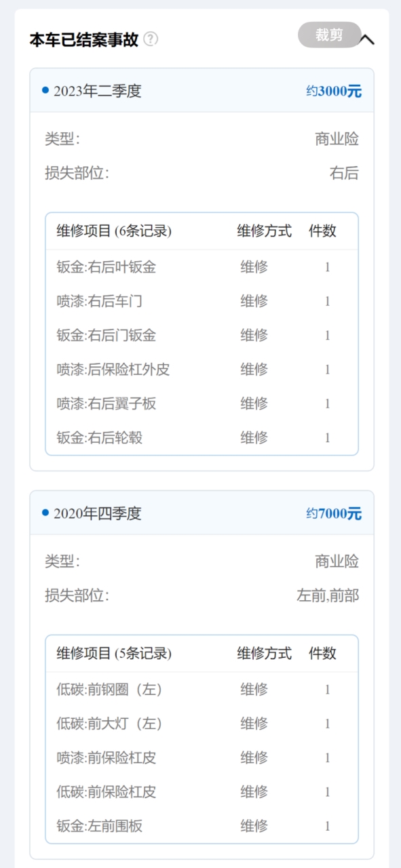Viewport: 401px width, 868px height.
Task: Select the 低碳:前钢圈（左） repair row
Action: [202, 690]
